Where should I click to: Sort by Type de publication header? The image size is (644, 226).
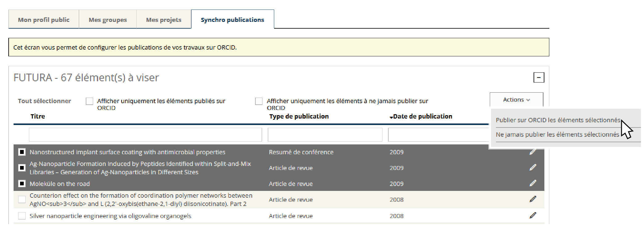coord(299,116)
